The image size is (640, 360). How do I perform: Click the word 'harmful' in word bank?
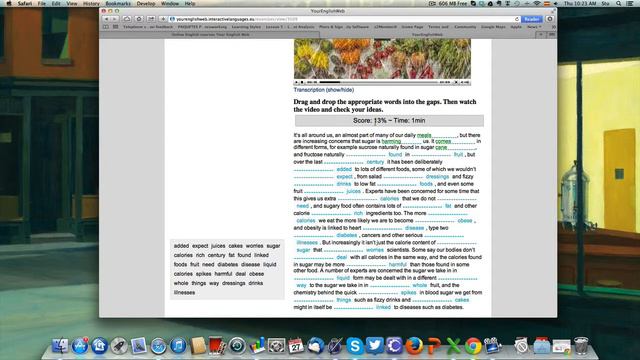pyautogui.click(x=223, y=274)
